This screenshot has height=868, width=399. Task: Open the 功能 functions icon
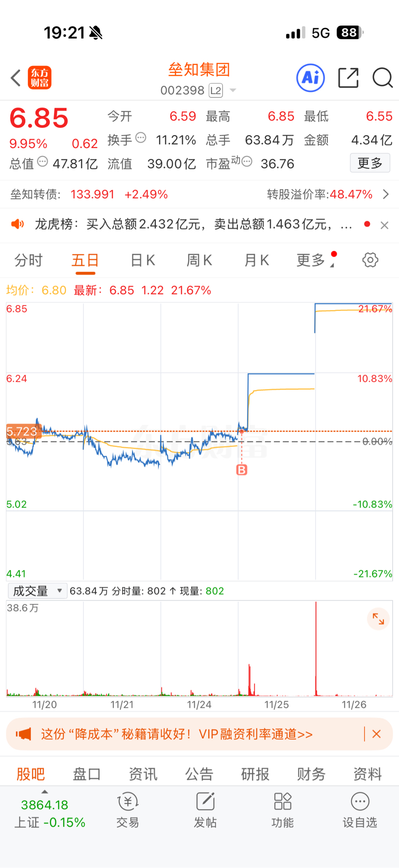283,809
